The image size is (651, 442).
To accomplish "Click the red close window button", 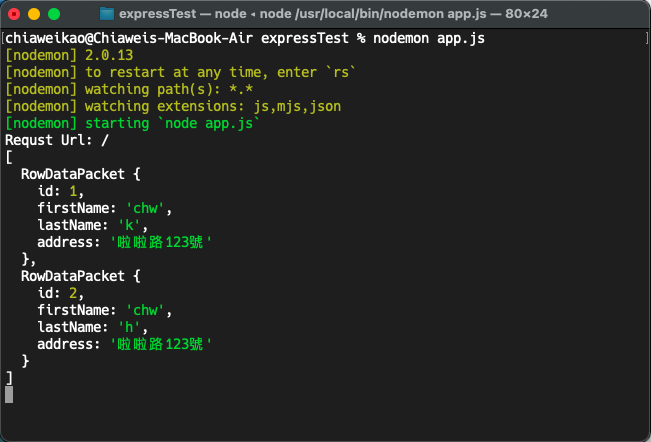I will point(14,14).
